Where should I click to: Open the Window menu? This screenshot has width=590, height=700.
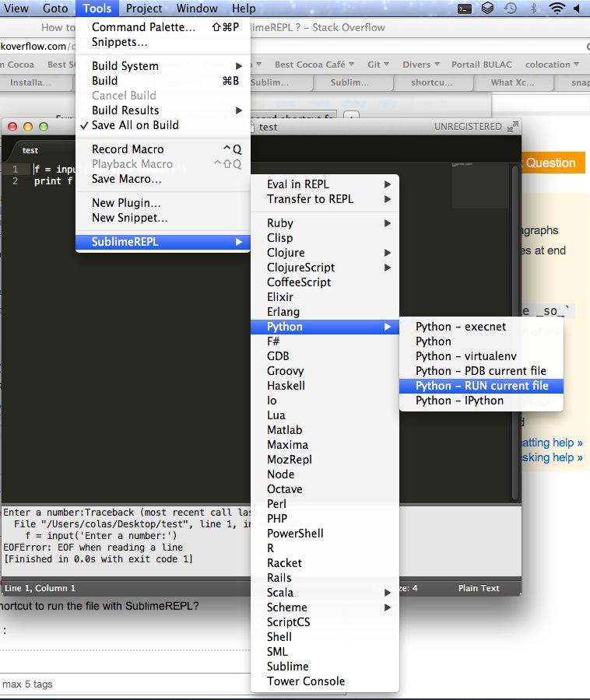tap(197, 8)
